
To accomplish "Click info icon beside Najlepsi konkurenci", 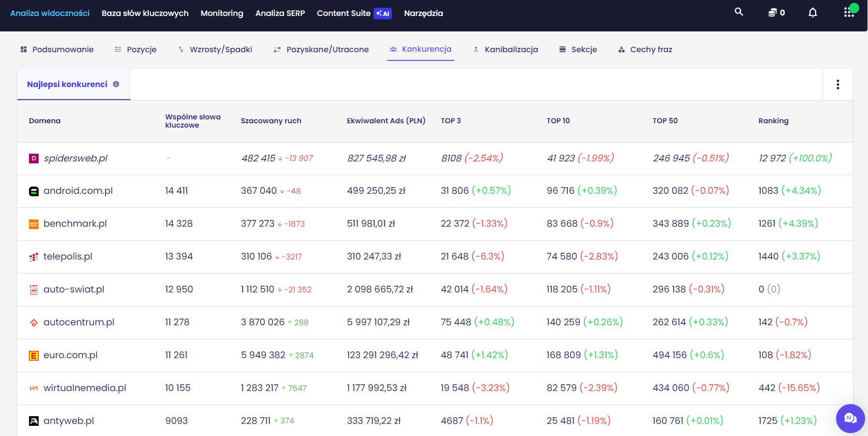I will tap(116, 84).
